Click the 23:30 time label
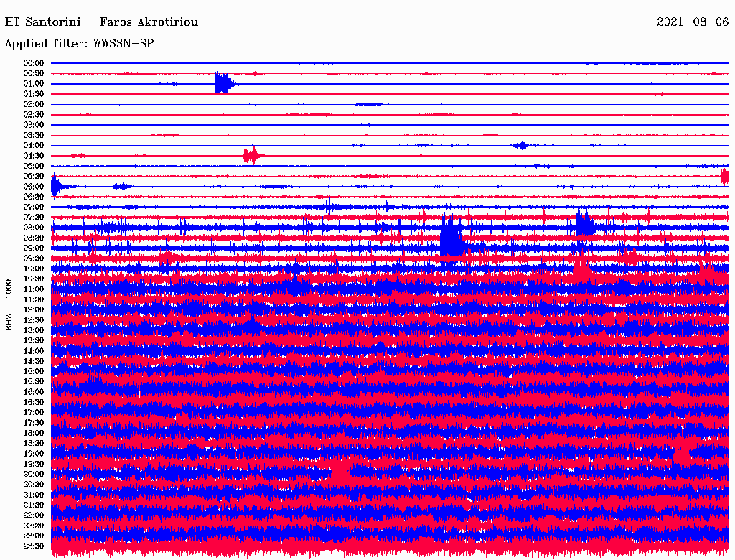Image resolution: width=735 pixels, height=560 pixels. [34, 546]
